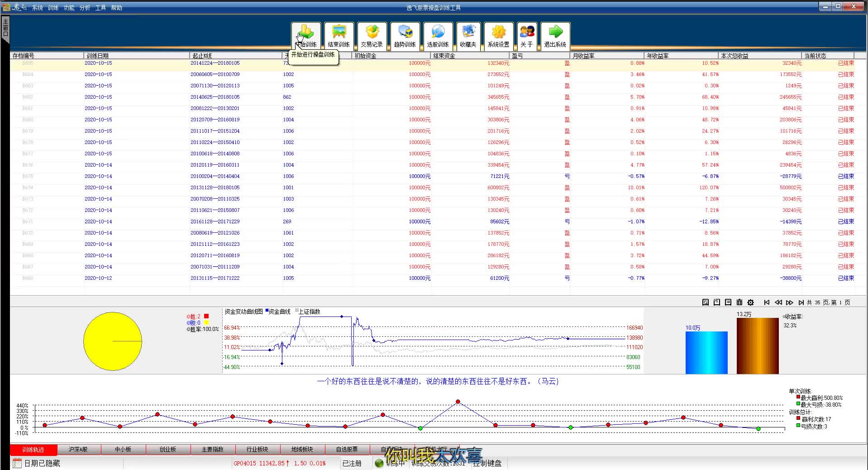Screen dimensions: 868x470
Task: Open the 分析 menu
Action: (x=85, y=8)
